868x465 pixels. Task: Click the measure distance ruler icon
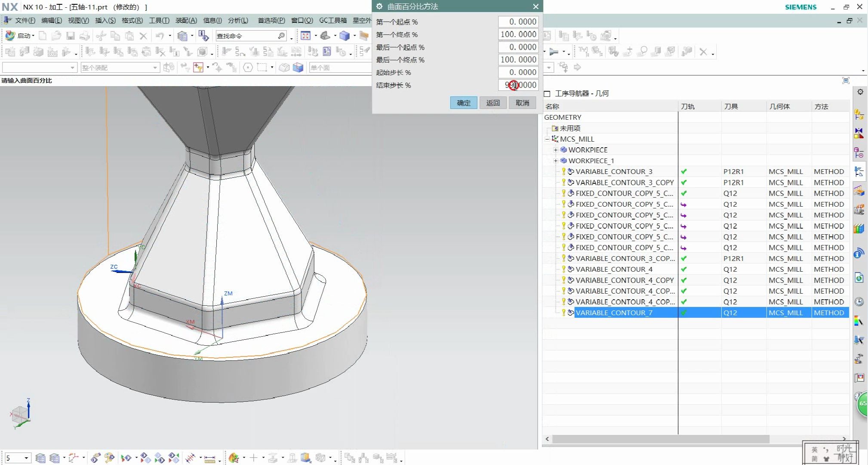click(x=209, y=459)
